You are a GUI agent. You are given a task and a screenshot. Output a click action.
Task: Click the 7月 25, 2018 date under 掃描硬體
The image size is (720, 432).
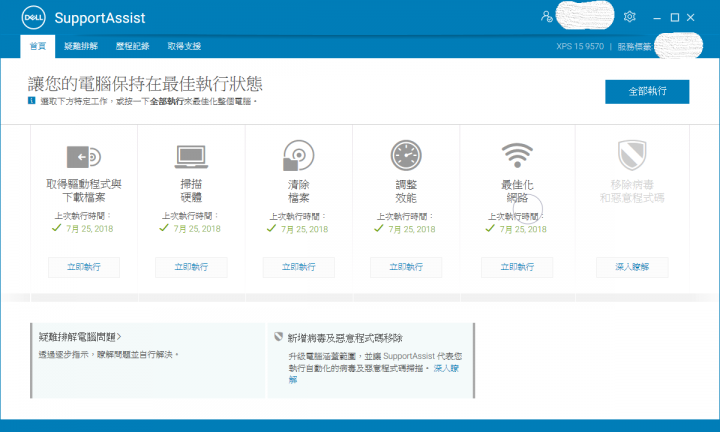[x=197, y=229]
